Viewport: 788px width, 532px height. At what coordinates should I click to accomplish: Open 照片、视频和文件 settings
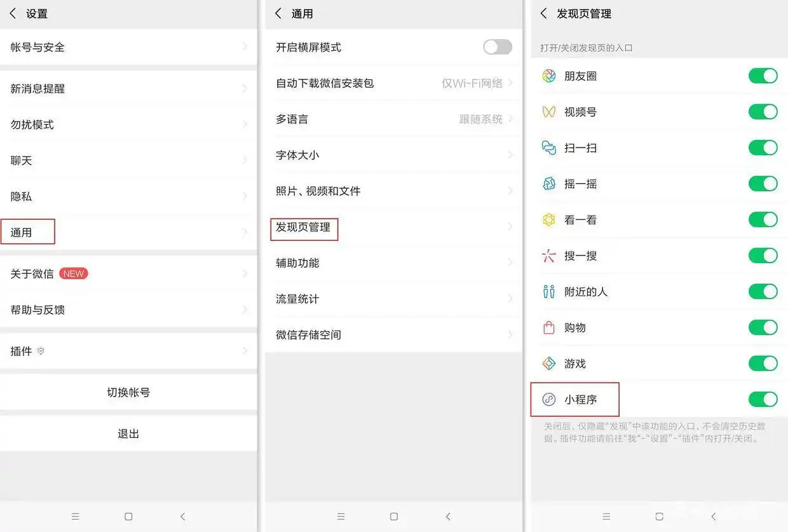(394, 191)
